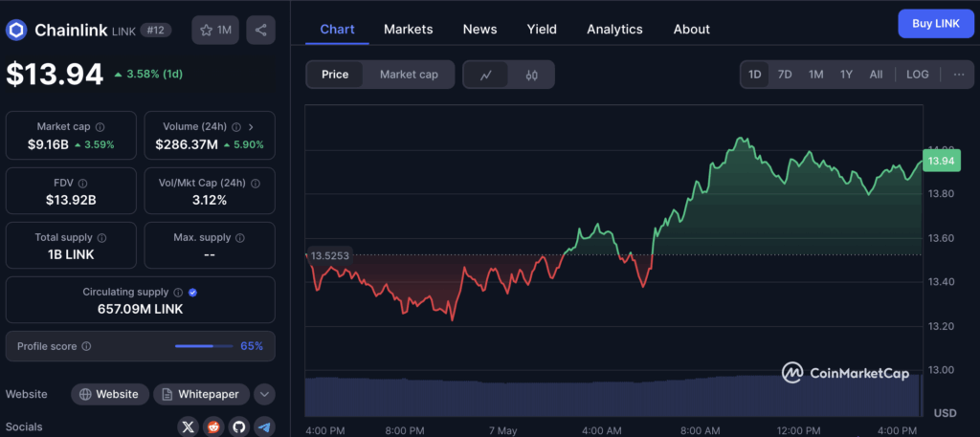
Task: Click the 13.94 current price label on chart
Action: 941,161
